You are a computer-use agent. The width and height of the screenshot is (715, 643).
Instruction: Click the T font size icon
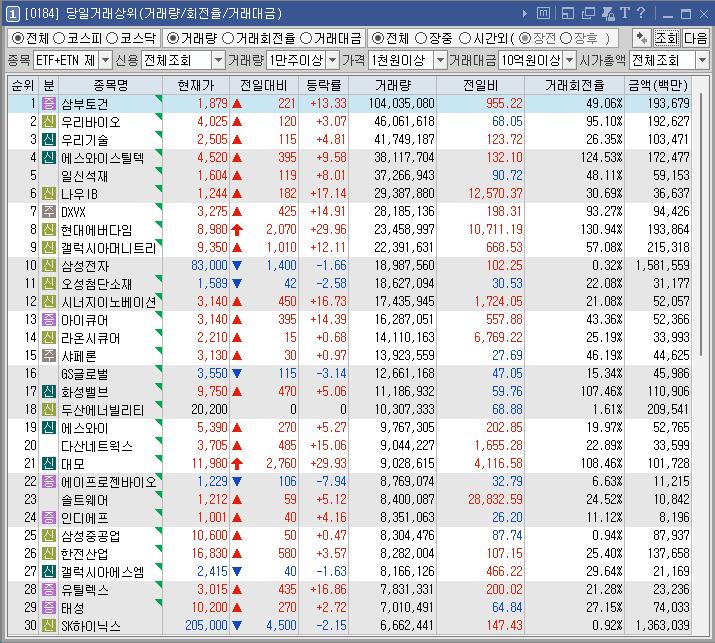point(625,13)
